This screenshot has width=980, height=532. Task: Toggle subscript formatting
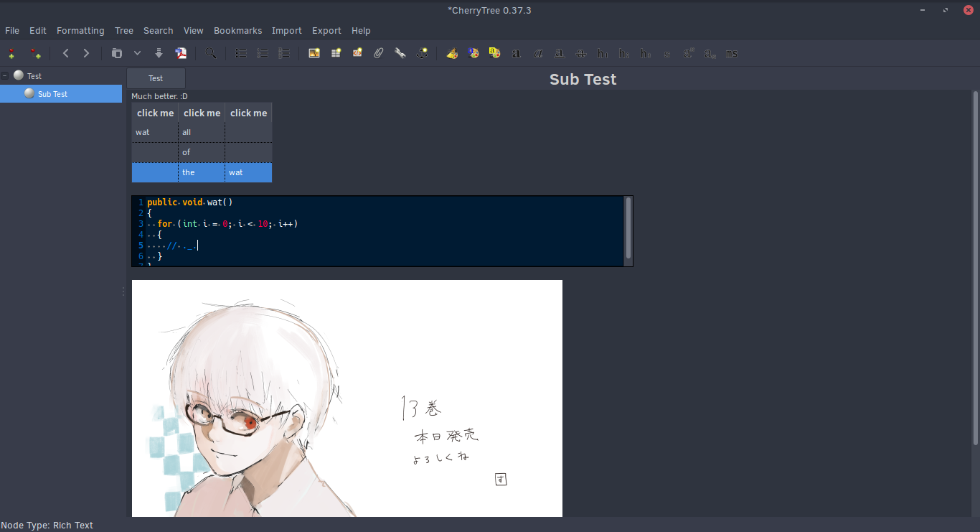[x=710, y=53]
